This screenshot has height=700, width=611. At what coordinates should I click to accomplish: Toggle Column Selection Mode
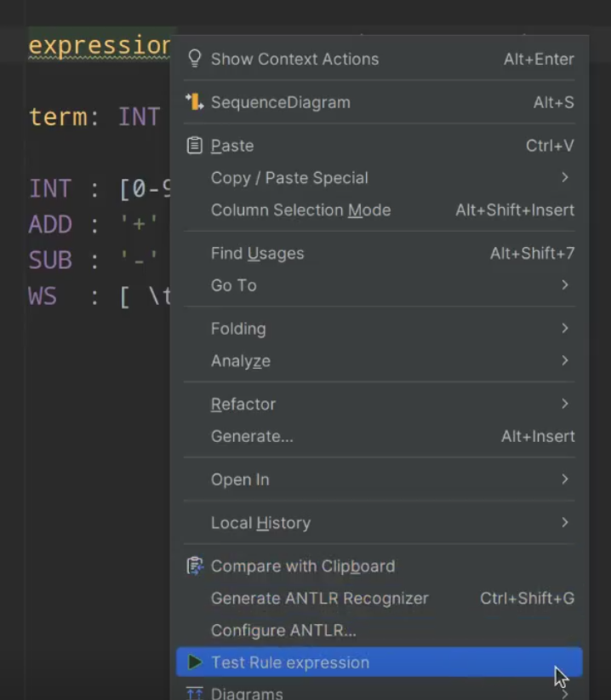(x=300, y=210)
